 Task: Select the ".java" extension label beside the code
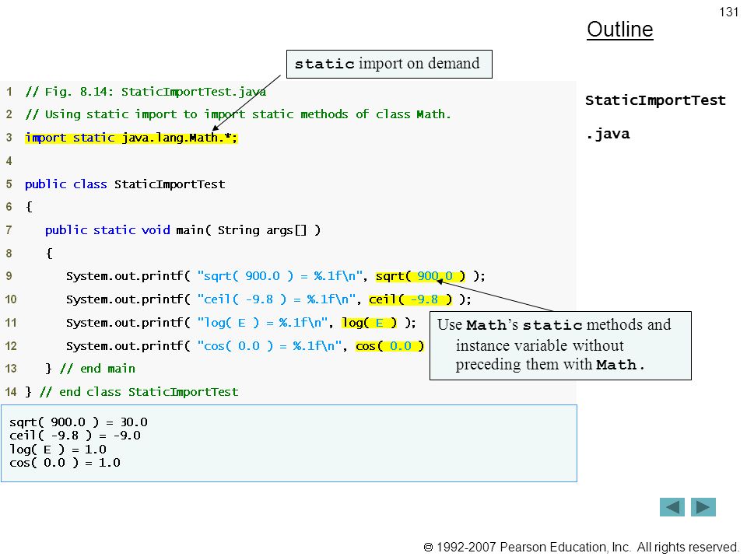coord(608,134)
